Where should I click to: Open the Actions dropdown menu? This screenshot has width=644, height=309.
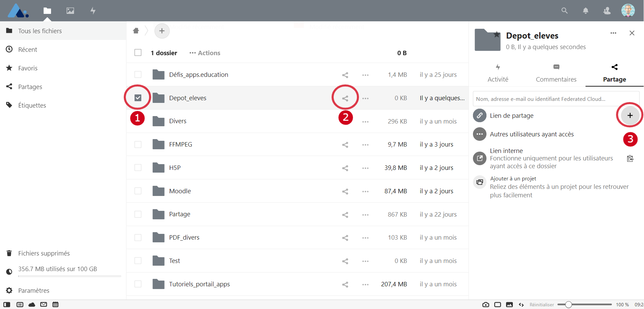click(205, 53)
